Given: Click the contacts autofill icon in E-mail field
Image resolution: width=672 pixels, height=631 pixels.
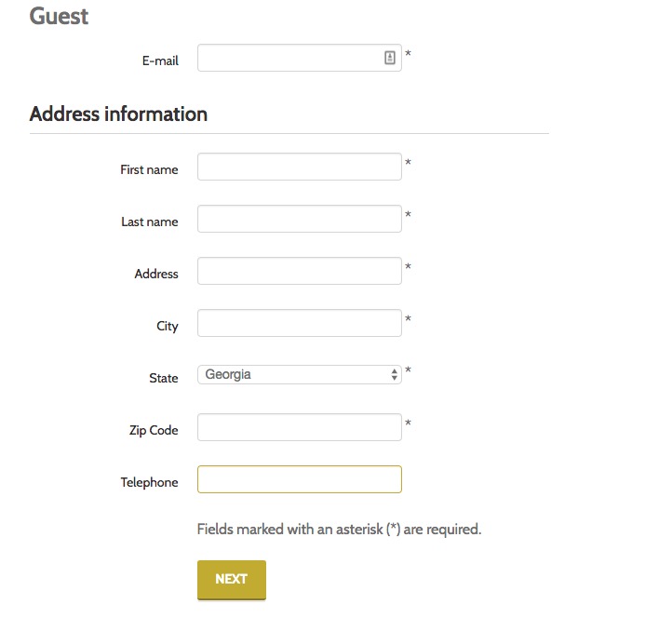Looking at the screenshot, I should point(390,58).
